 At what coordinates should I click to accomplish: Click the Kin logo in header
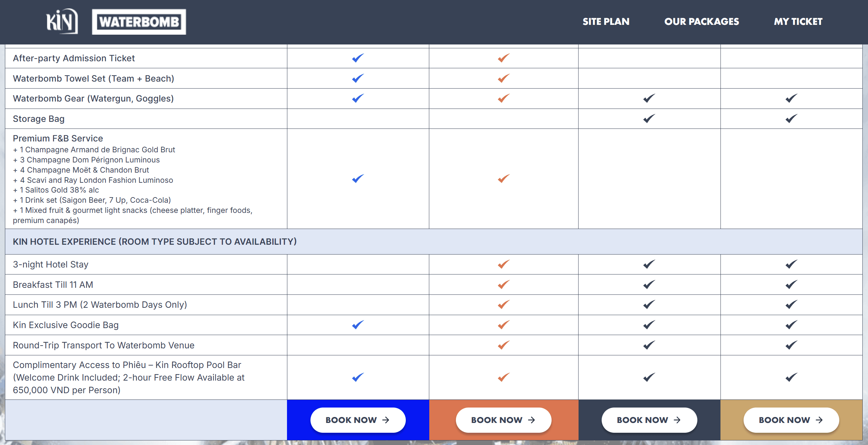pyautogui.click(x=62, y=21)
